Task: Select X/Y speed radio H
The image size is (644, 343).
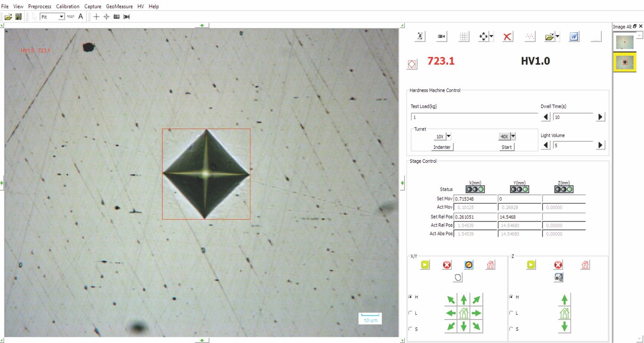Action: click(411, 297)
